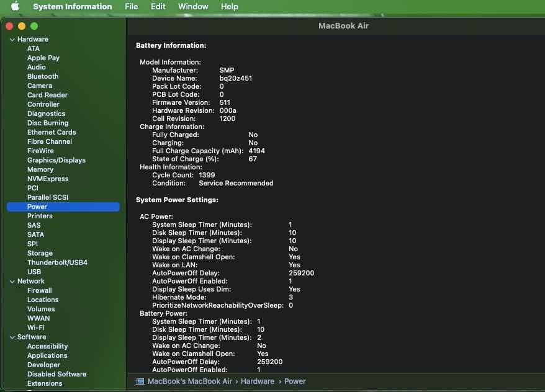The image size is (545, 392).
Task: Select Firewall under Network
Action: (39, 291)
